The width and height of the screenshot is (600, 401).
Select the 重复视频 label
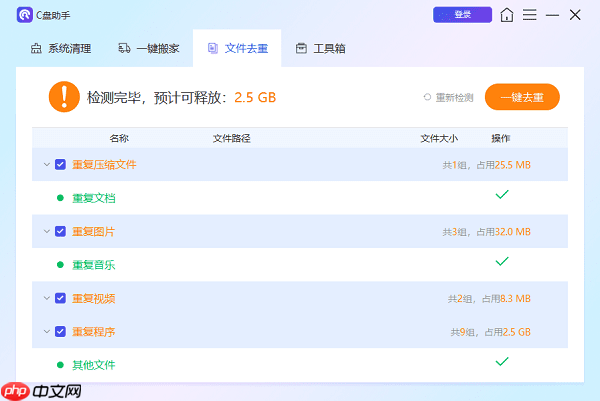coord(94,298)
